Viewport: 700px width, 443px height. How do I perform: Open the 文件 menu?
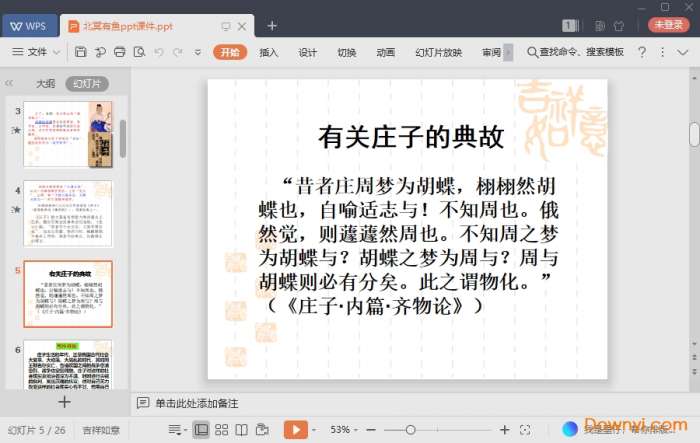pos(29,52)
